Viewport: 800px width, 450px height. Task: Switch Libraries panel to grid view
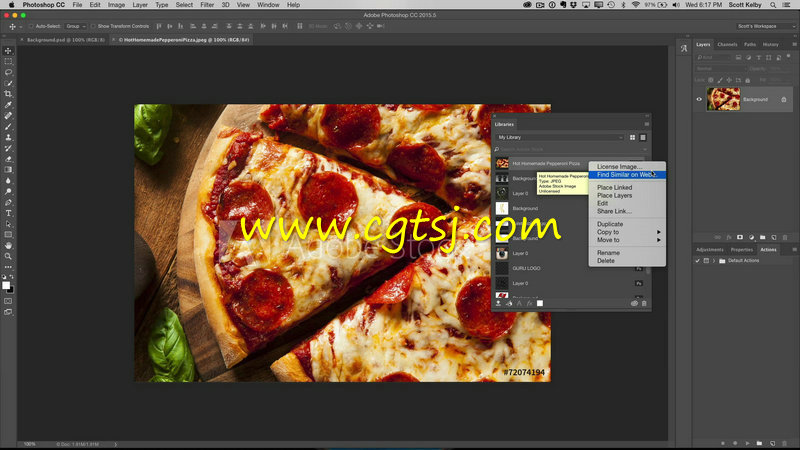632,137
